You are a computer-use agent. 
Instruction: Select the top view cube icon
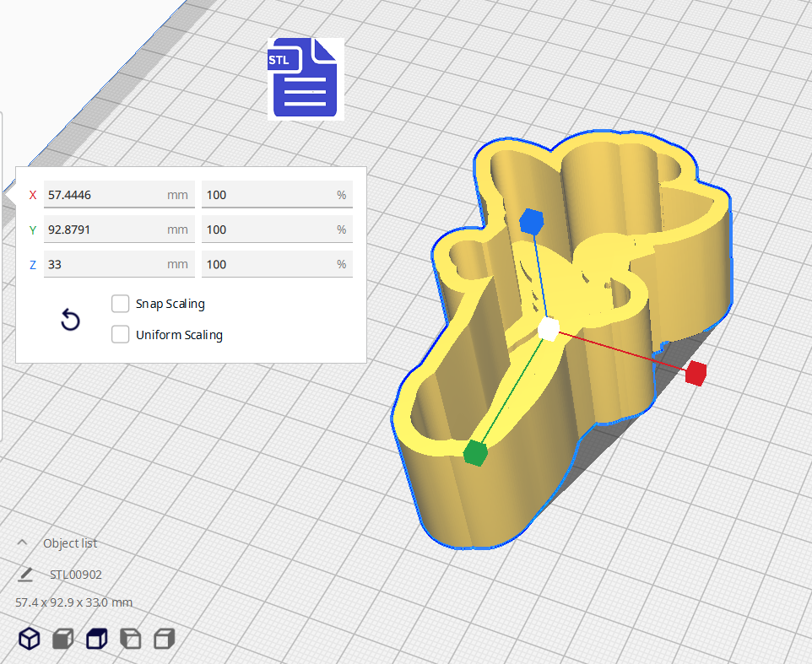pyautogui.click(x=97, y=639)
